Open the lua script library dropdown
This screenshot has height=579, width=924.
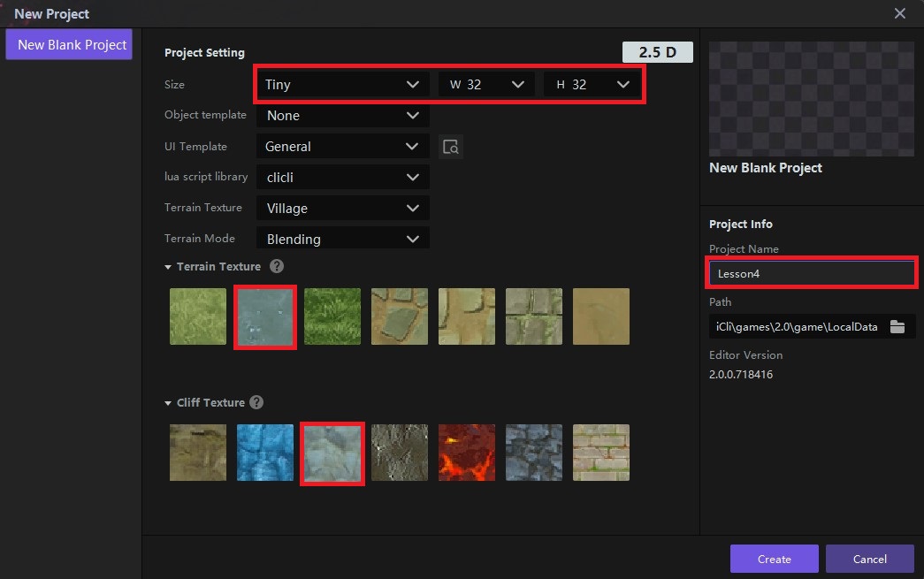[342, 178]
